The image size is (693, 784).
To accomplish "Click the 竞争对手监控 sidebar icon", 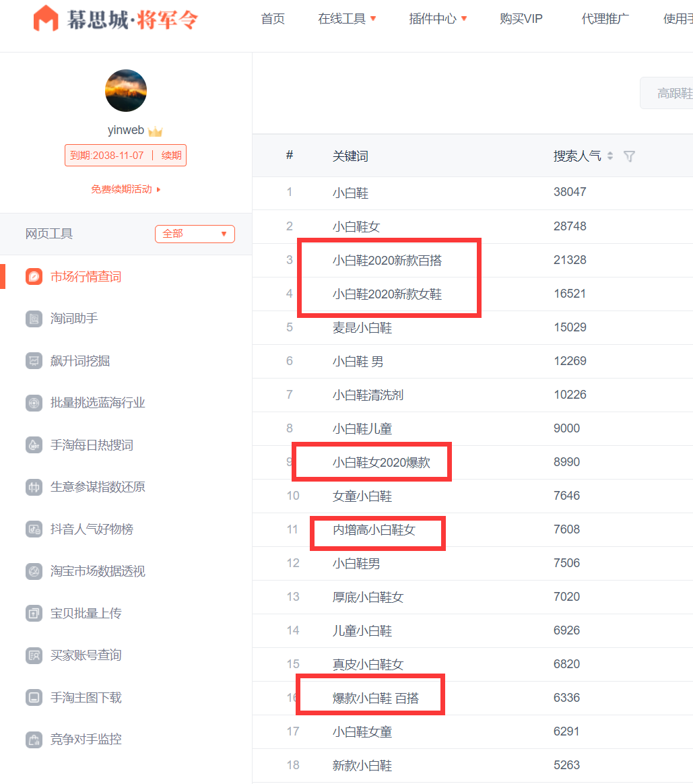I will coord(34,739).
